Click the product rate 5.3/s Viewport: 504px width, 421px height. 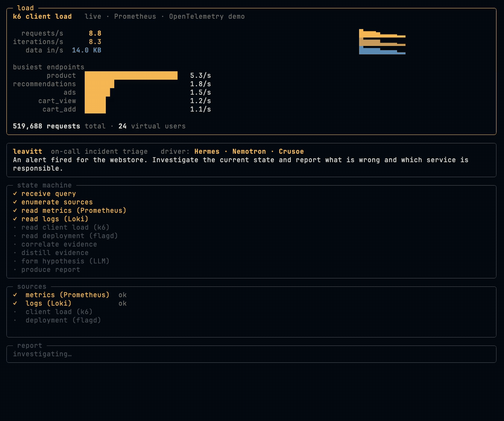tap(200, 76)
